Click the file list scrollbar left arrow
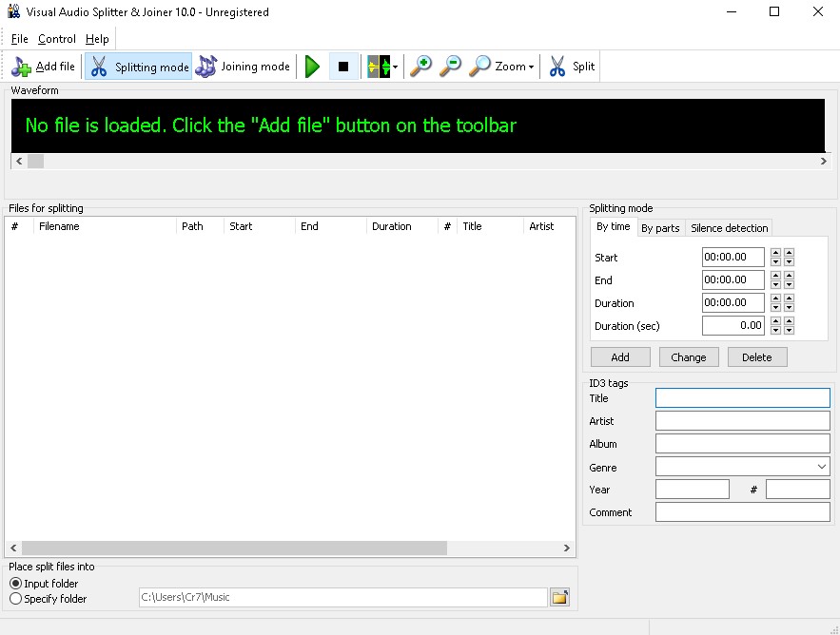The height and width of the screenshot is (635, 840). tap(13, 548)
